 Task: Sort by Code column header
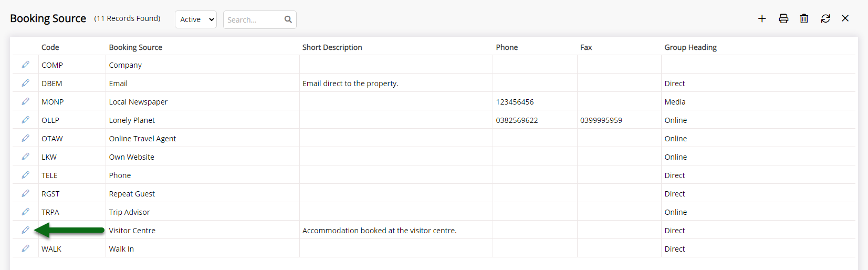coord(50,47)
